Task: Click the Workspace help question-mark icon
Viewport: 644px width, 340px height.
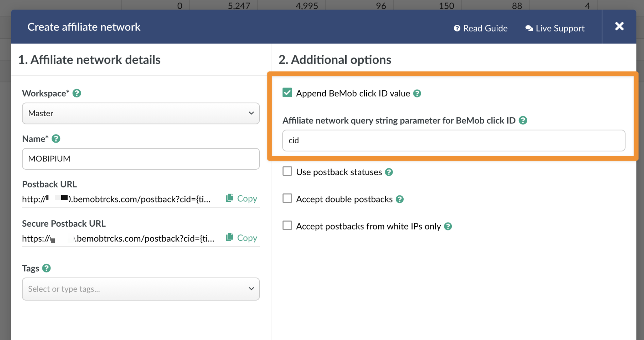Action: click(77, 93)
